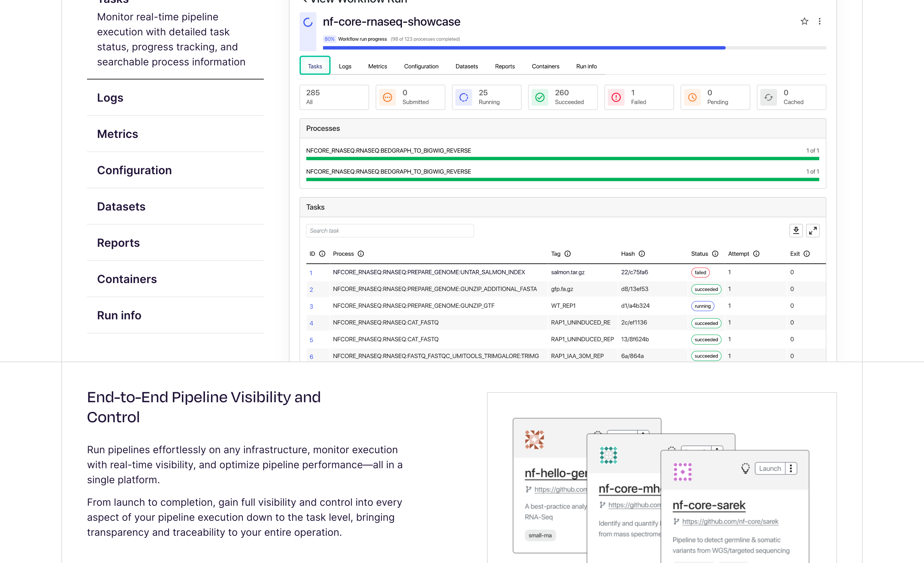The image size is (924, 563).
Task: Click the NFCORE_RNASEQ:RNASEQ:PREPARE_GENOME:GUNZIP_GTF process
Action: click(413, 306)
